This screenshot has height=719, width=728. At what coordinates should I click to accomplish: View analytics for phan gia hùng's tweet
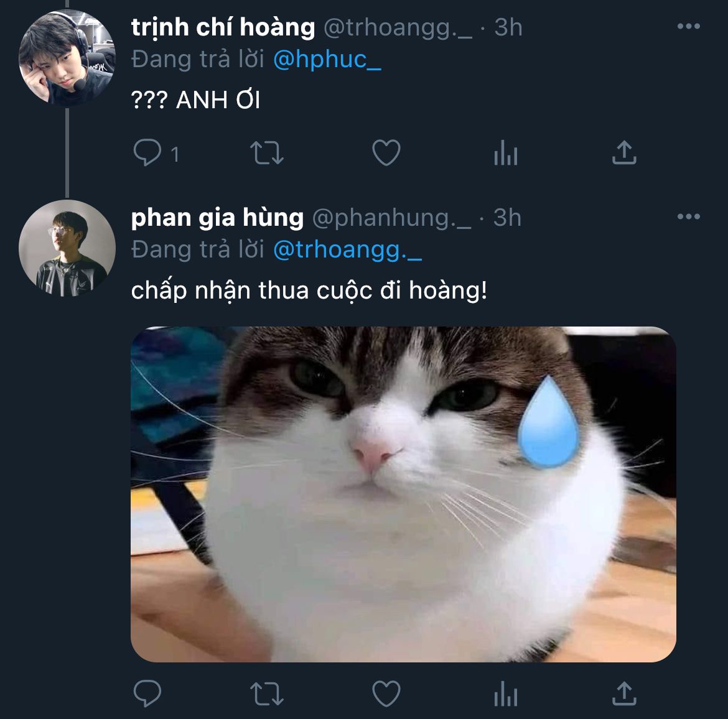click(x=505, y=693)
